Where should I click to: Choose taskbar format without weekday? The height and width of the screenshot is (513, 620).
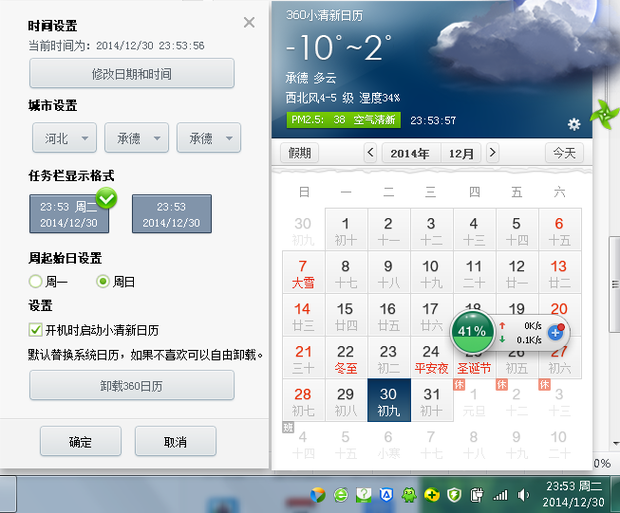(172, 214)
